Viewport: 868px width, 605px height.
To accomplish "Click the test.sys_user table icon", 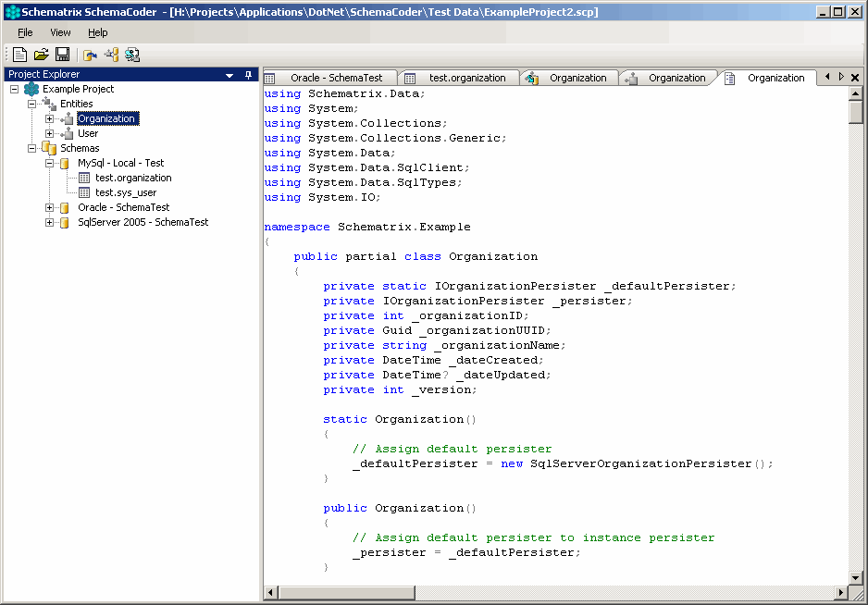I will point(84,192).
